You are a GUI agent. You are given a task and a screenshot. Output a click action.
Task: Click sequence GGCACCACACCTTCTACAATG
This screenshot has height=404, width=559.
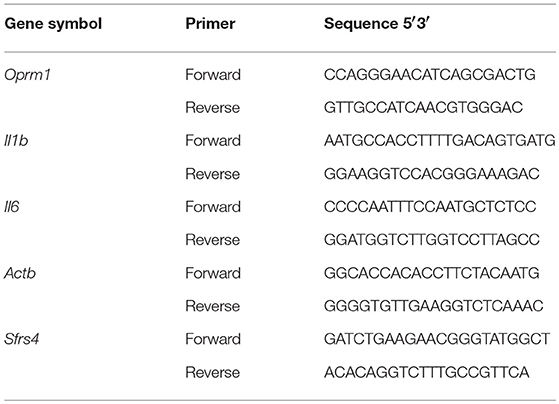[x=431, y=273]
